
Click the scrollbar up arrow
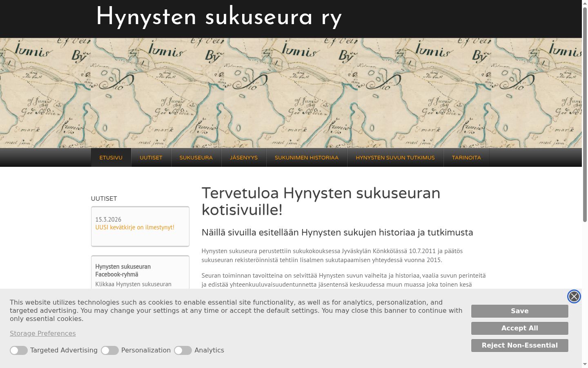[585, 3]
